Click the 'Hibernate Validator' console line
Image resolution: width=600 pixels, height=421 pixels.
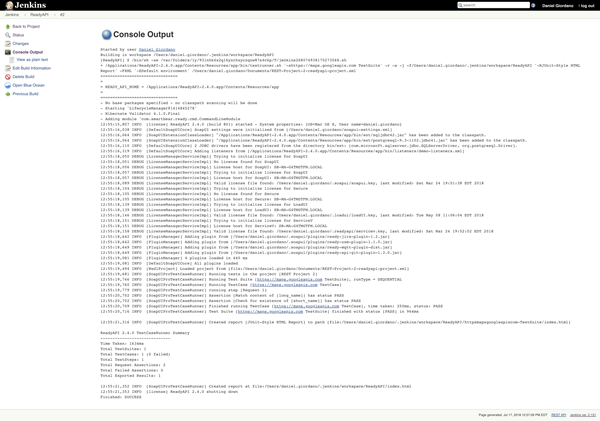tap(140, 114)
